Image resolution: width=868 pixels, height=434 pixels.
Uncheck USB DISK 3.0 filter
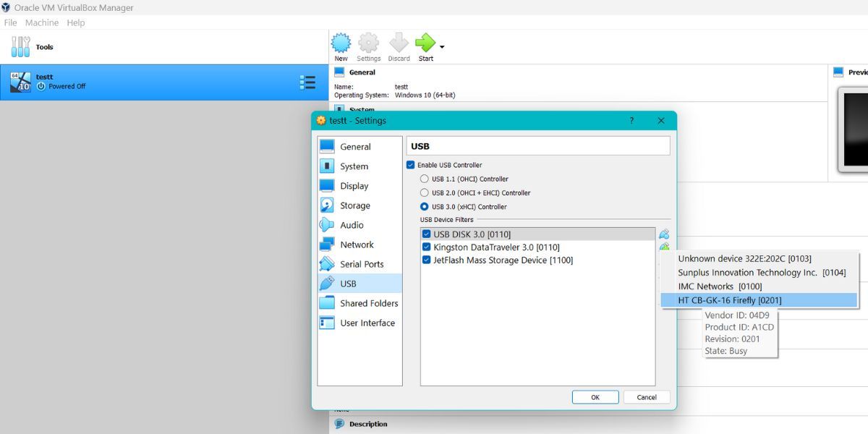[x=427, y=234]
